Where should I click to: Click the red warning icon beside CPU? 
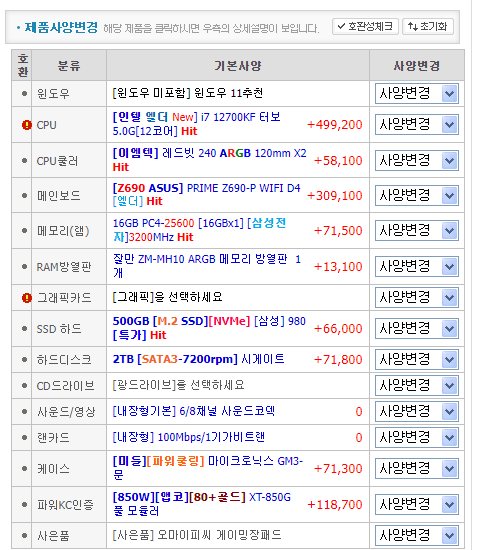click(27, 125)
